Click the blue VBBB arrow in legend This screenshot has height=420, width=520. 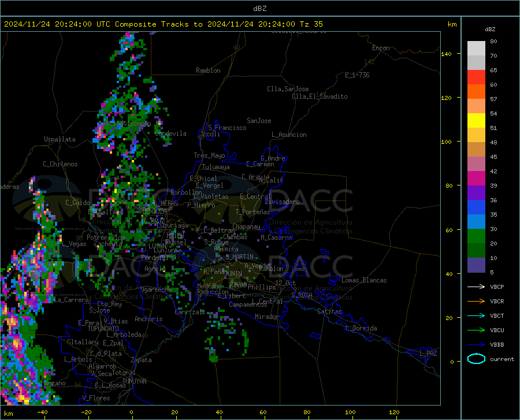476,345
